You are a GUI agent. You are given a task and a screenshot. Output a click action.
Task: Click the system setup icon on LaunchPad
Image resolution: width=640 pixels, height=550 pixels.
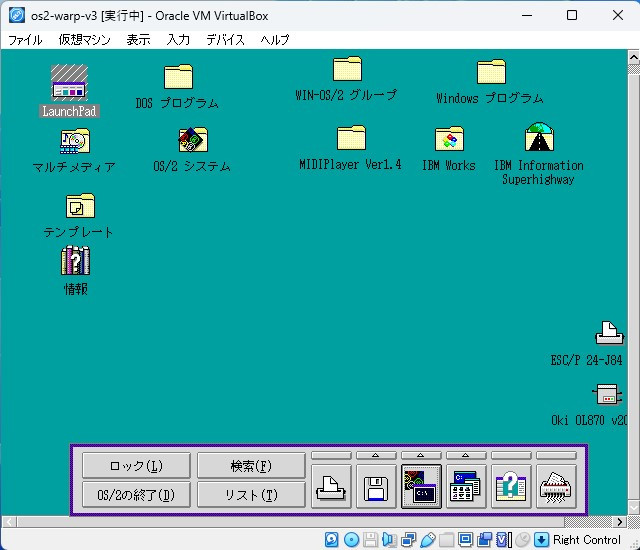pyautogui.click(x=466, y=487)
